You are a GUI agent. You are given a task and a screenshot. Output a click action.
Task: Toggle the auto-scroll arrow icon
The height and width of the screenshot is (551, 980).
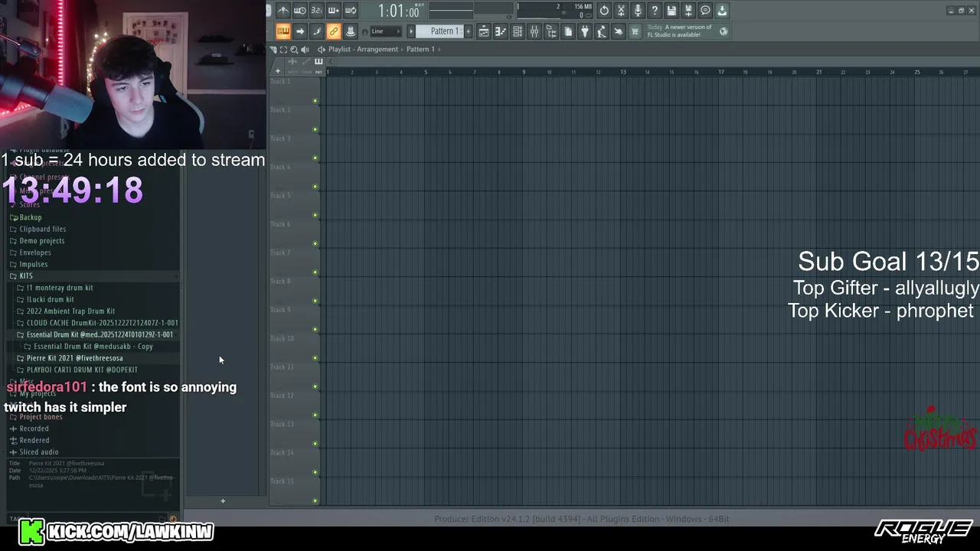coord(300,31)
